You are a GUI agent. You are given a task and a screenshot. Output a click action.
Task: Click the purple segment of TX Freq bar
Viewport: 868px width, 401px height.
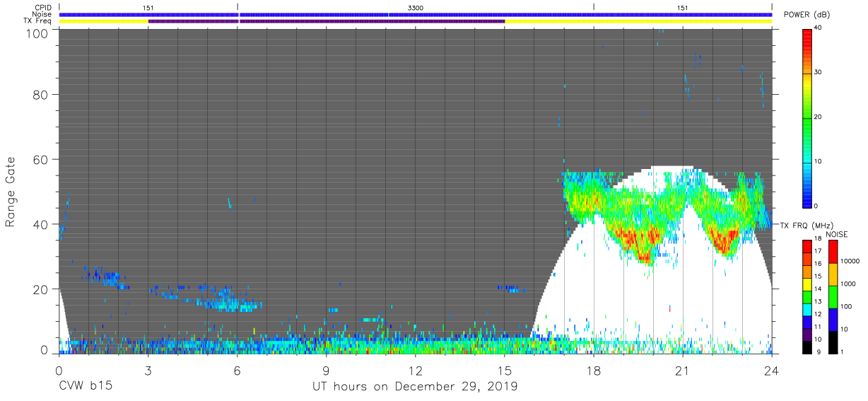click(327, 21)
